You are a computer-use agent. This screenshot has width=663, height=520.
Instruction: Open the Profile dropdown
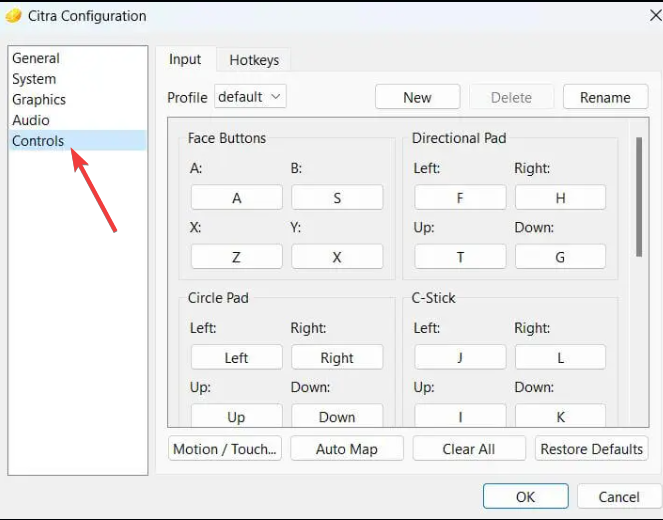point(250,97)
